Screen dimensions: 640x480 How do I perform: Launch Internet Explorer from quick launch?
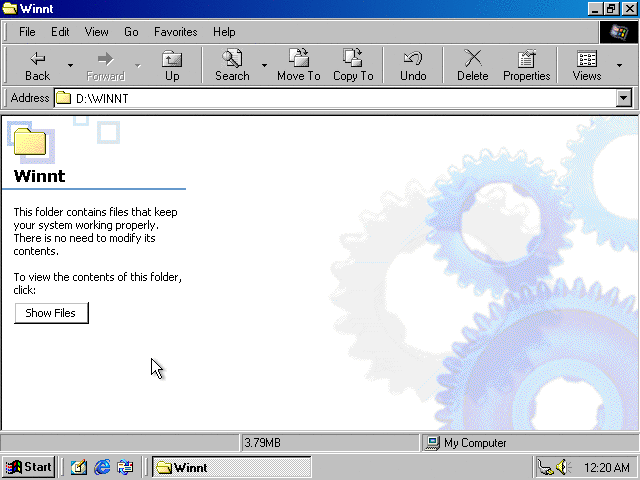click(102, 467)
